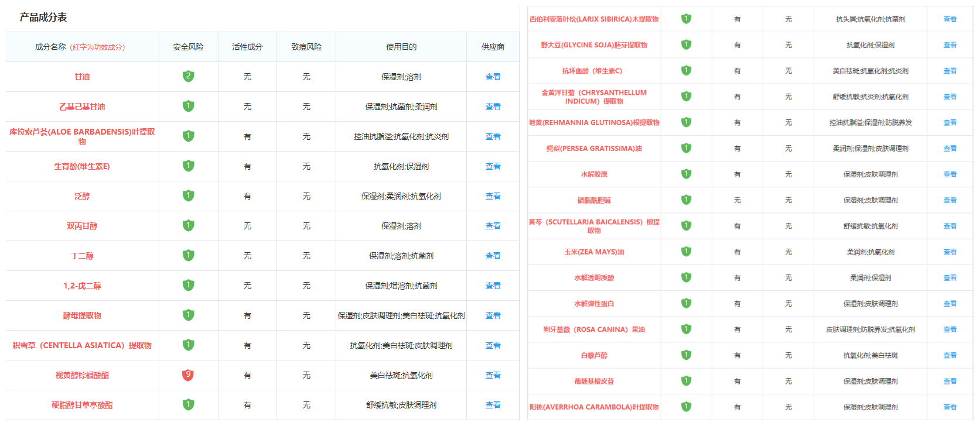Screen dimensions: 980x426
Task: Click the ingredient name 水解弹性蛋白
Action: [x=594, y=304]
